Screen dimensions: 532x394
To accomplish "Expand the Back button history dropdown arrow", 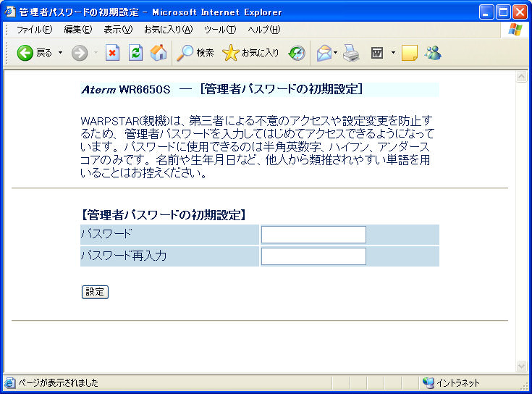I will [60, 53].
